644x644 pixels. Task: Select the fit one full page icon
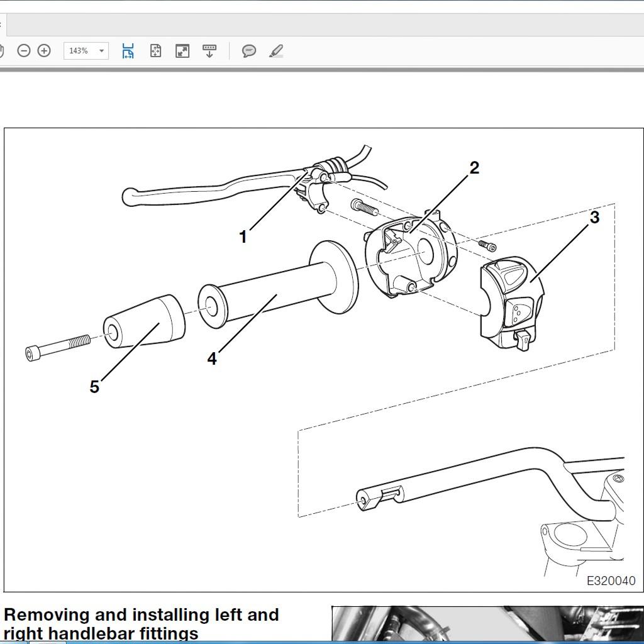pyautogui.click(x=155, y=51)
